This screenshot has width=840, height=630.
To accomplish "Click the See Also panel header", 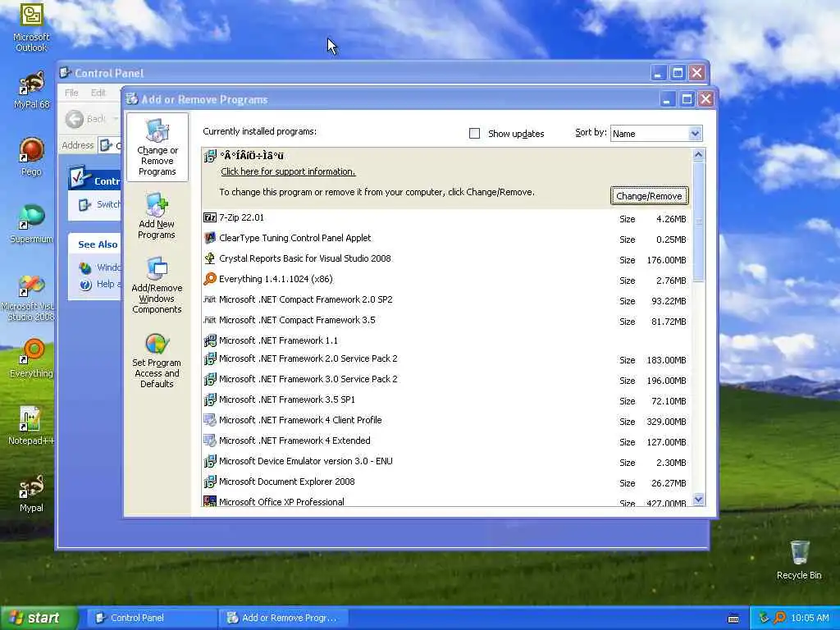I will [95, 244].
